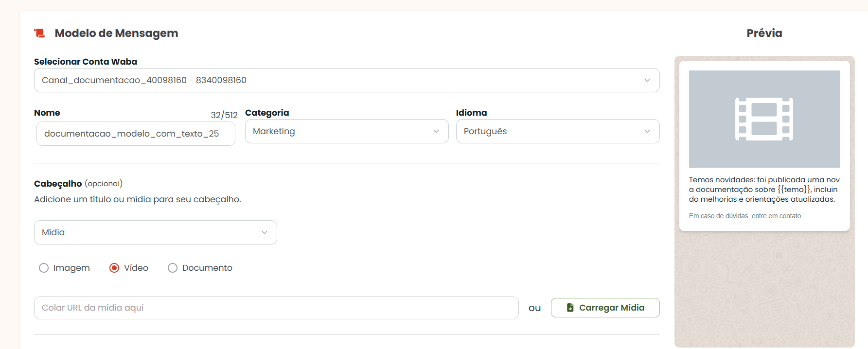This screenshot has width=868, height=349.
Task: Click the upload file icon in Carregar Mídia
Action: [570, 308]
